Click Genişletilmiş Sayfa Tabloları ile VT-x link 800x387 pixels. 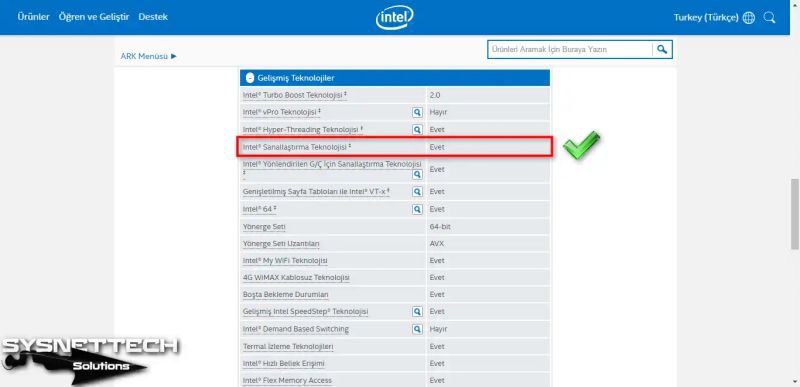316,192
